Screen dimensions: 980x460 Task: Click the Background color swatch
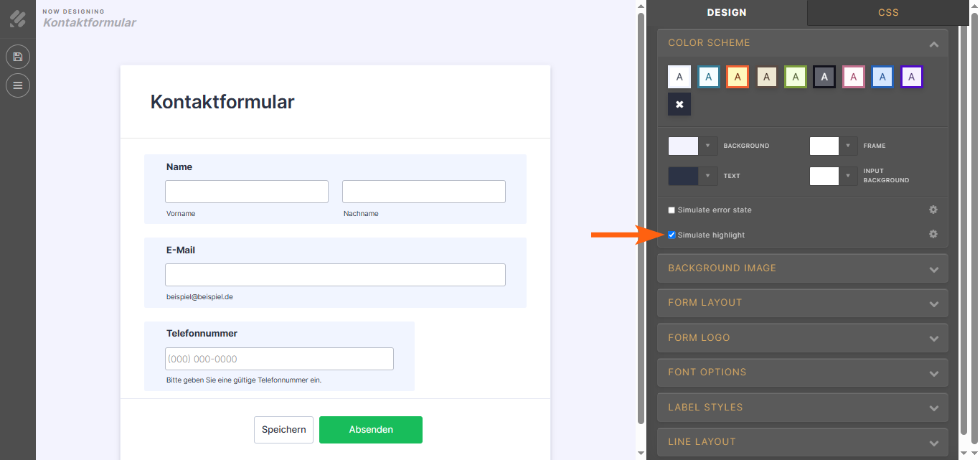pyautogui.click(x=683, y=146)
